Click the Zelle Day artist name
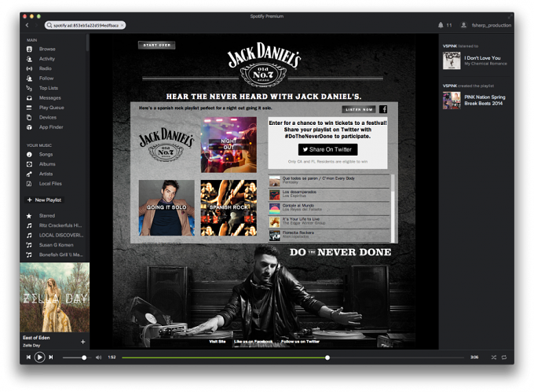This screenshot has height=392, width=534. [x=31, y=346]
